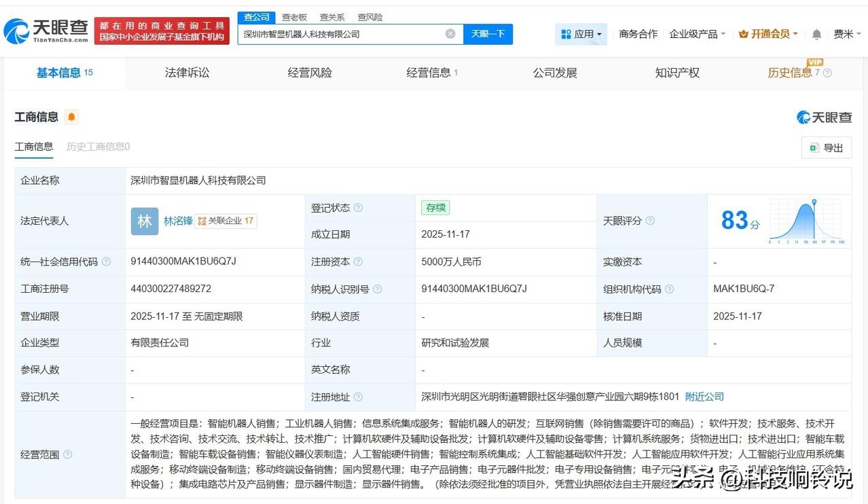Click the 林 avatar next to 法定代表人
868x504 pixels.
[x=143, y=220]
